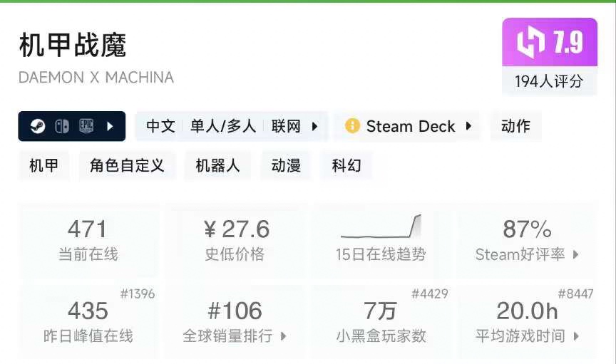The width and height of the screenshot is (616, 364).
Task: Select the 机器人 tag
Action: pos(217,166)
